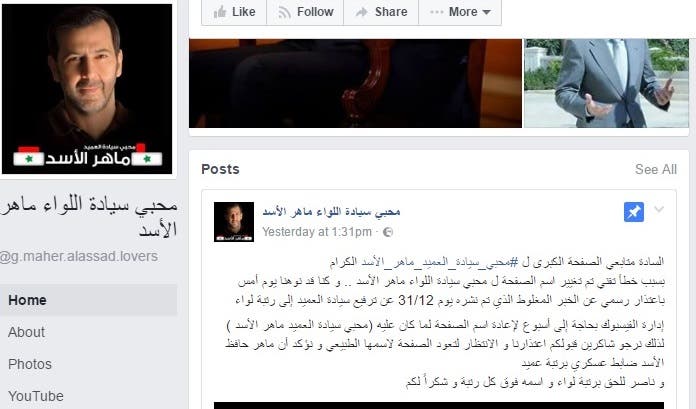
Task: Open the post timestamp Yesterday at 1:31pm
Action: [x=317, y=232]
